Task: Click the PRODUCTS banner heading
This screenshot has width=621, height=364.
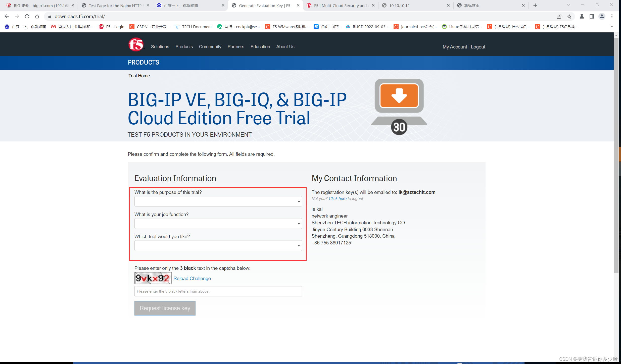Action: (144, 63)
